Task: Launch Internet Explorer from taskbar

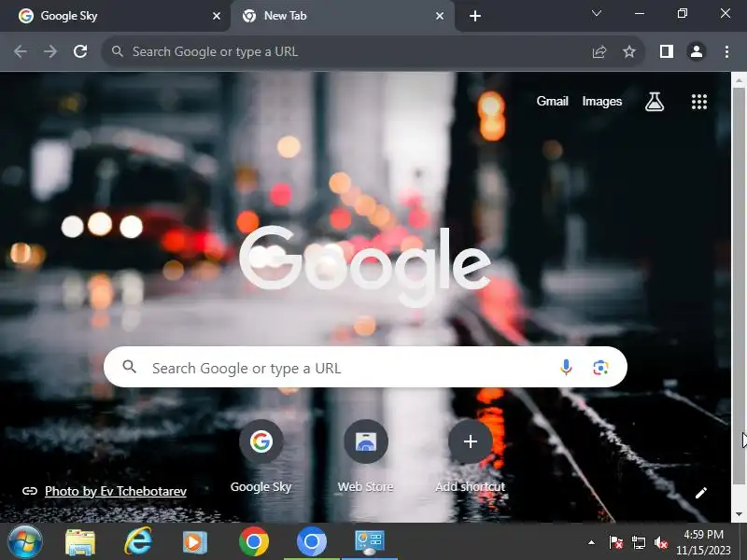Action: coord(138,542)
